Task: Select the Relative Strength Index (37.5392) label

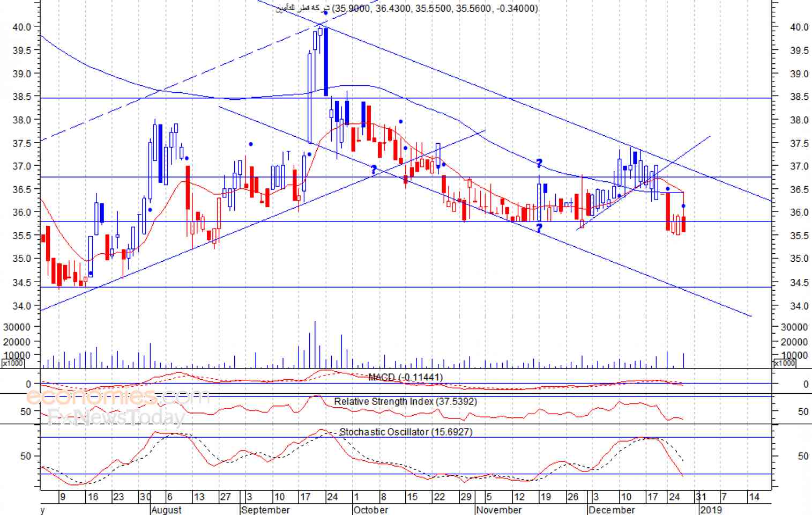Action: [405, 401]
